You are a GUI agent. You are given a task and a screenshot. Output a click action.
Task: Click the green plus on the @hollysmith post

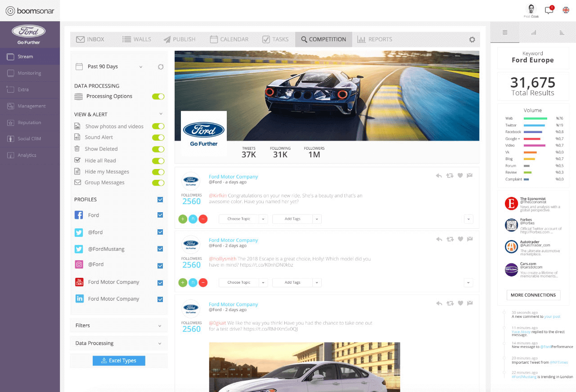[x=183, y=283]
